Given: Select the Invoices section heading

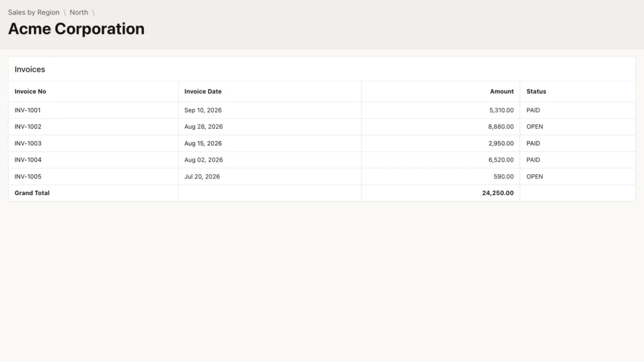Looking at the screenshot, I should tap(30, 69).
